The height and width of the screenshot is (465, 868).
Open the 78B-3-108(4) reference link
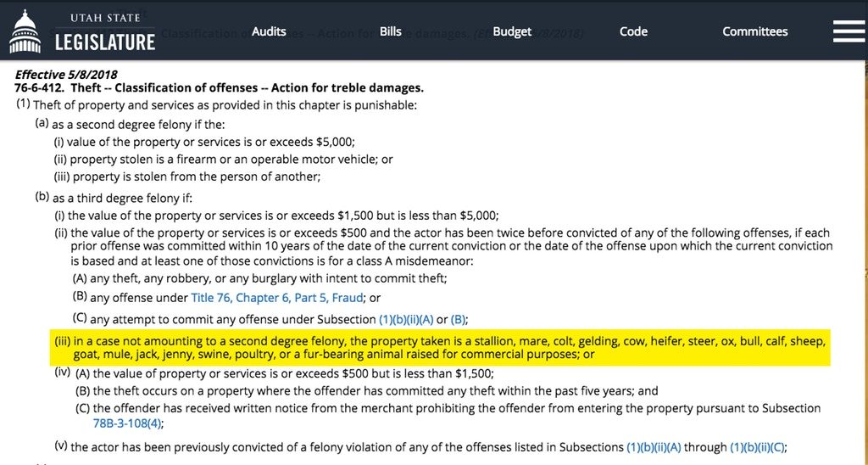127,423
